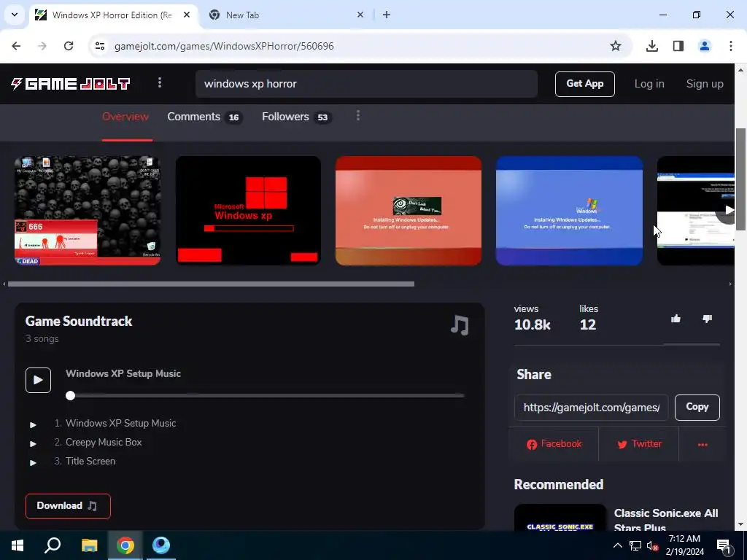Viewport: 747px width, 560px height.
Task: Click the thumbs up like icon
Action: [x=676, y=319]
